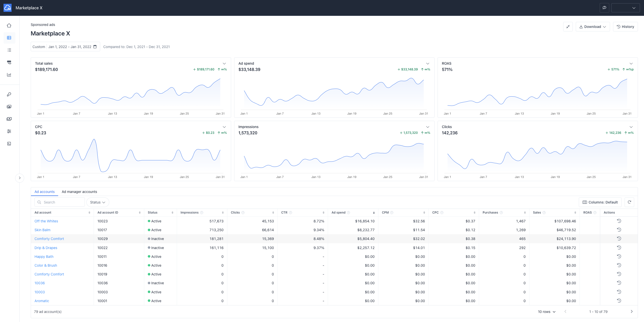Click the Search ad accounts input field

pos(59,202)
